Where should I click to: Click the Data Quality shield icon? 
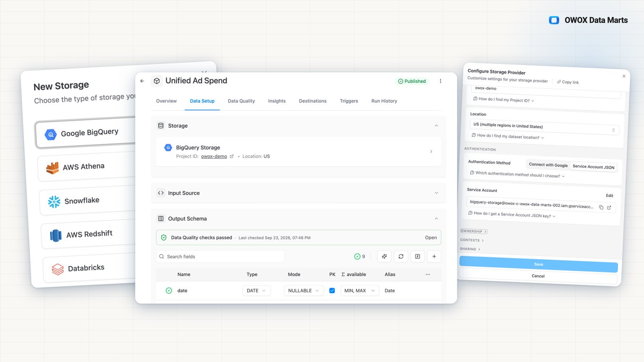tap(164, 238)
